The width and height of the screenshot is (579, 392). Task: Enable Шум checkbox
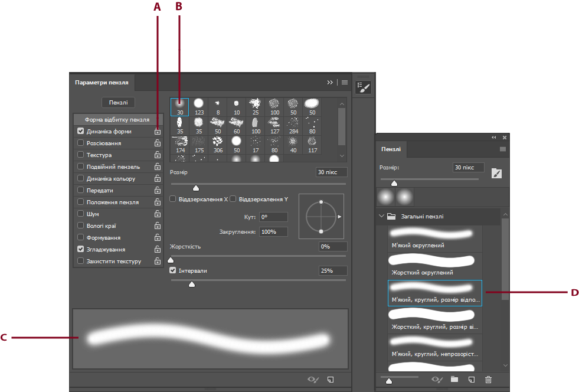[x=80, y=214]
